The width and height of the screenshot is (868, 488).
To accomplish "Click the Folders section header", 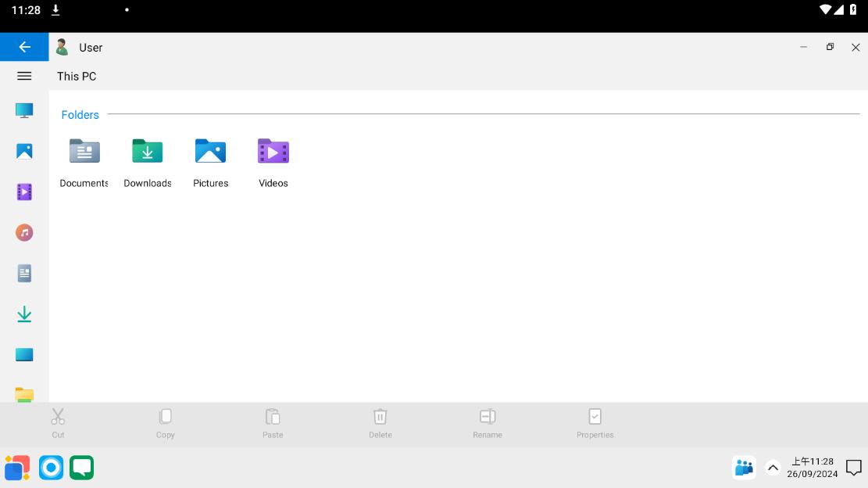I will [x=80, y=115].
